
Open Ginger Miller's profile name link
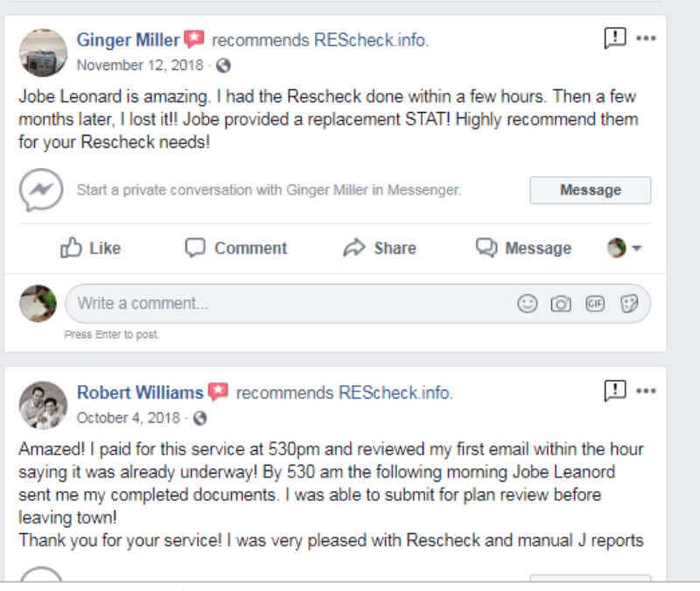point(128,39)
